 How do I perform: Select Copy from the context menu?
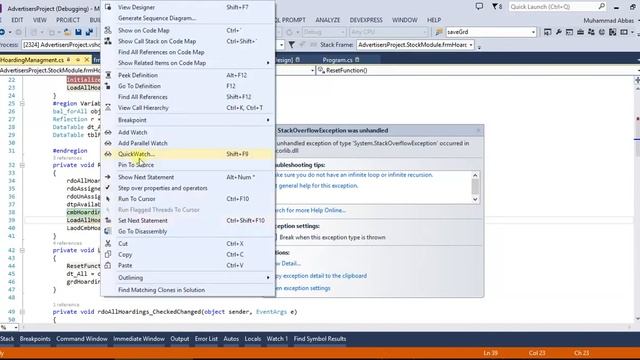[187, 254]
